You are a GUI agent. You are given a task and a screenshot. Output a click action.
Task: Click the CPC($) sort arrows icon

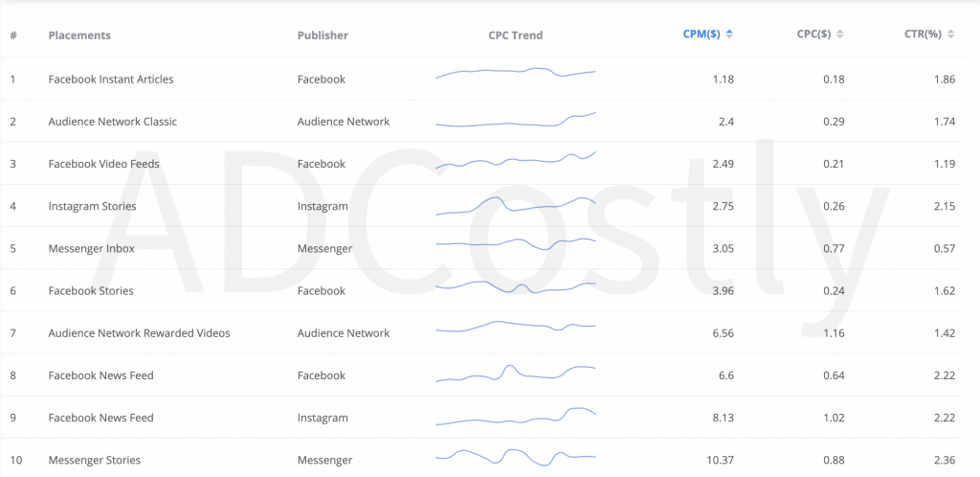tap(840, 35)
